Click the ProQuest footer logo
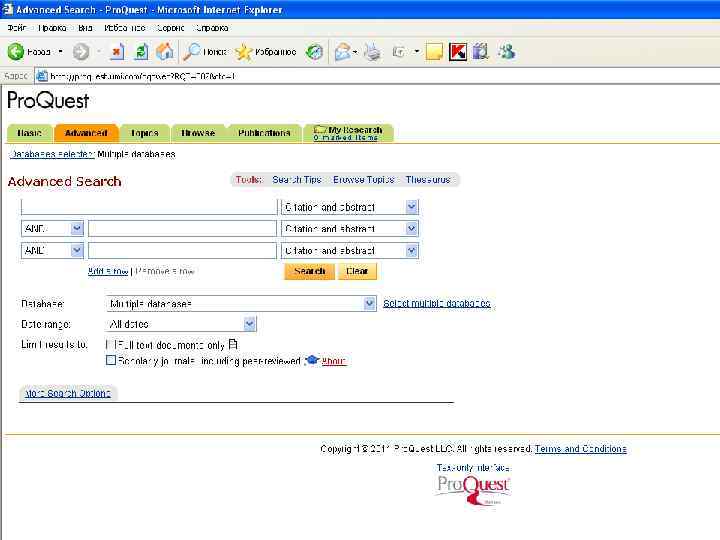 point(473,489)
